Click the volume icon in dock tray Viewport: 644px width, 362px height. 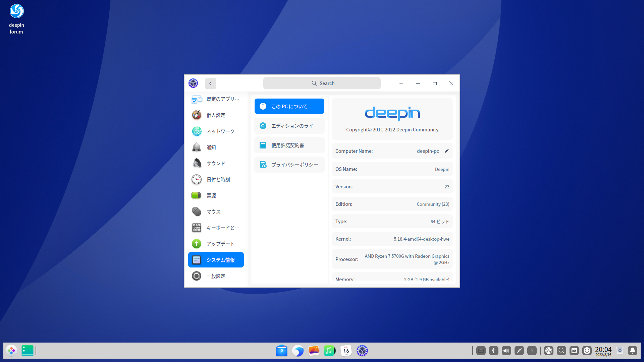[x=506, y=351]
